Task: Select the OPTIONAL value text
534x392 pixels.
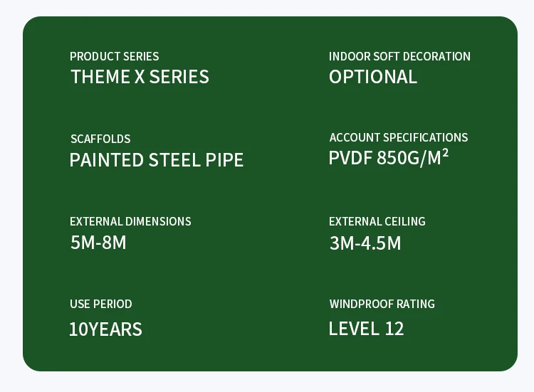Action: coord(373,77)
